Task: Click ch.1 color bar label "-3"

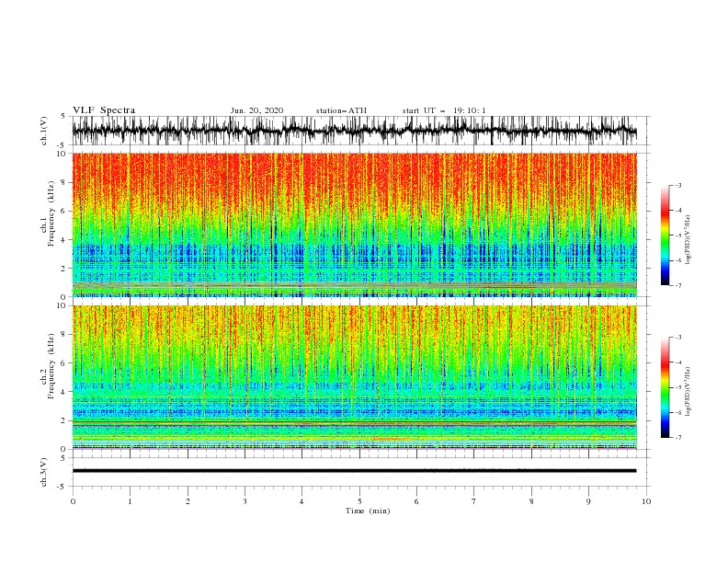Action: pos(677,185)
